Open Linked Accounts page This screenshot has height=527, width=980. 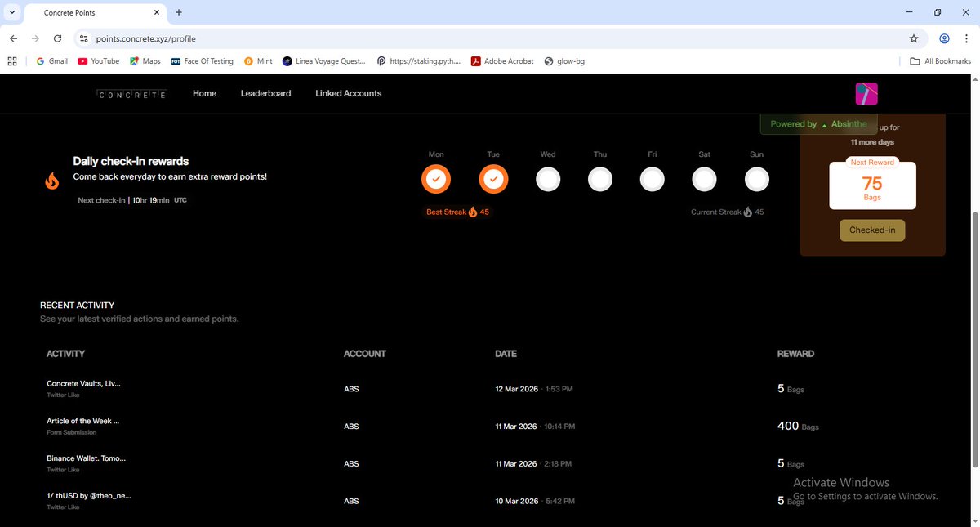pyautogui.click(x=349, y=93)
